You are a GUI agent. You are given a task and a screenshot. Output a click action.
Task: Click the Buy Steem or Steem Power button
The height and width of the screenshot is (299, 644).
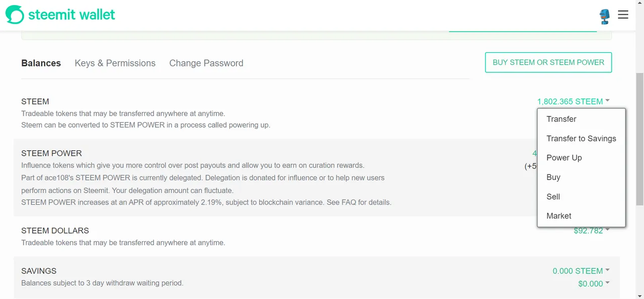tap(548, 62)
